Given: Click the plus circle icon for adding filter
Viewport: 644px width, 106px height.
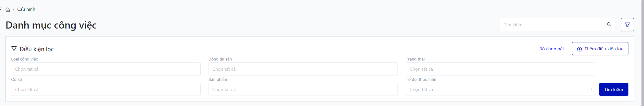Looking at the screenshot, I should 579,49.
